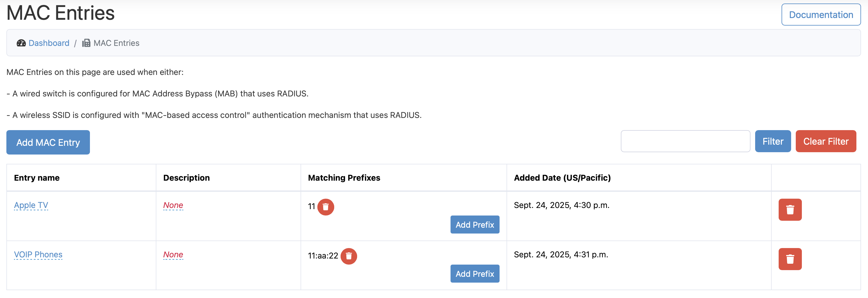
Task: Click the Entry name column header
Action: coord(36,177)
